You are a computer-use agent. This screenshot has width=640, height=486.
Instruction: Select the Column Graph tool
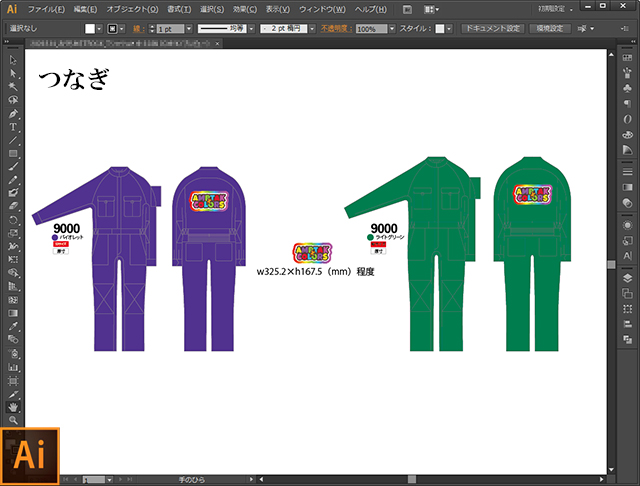coord(13,367)
